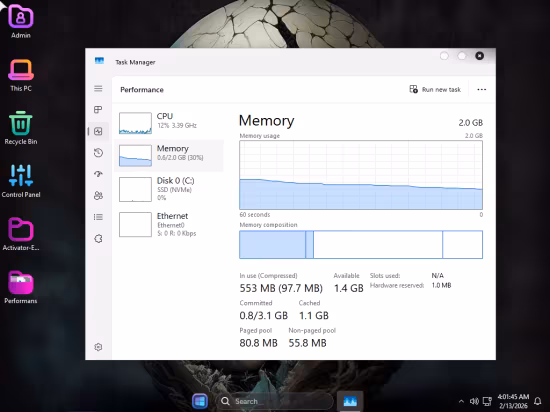Open the Task Manager hamburger navigation menu
The image size is (550, 412).
pyautogui.click(x=98, y=88)
